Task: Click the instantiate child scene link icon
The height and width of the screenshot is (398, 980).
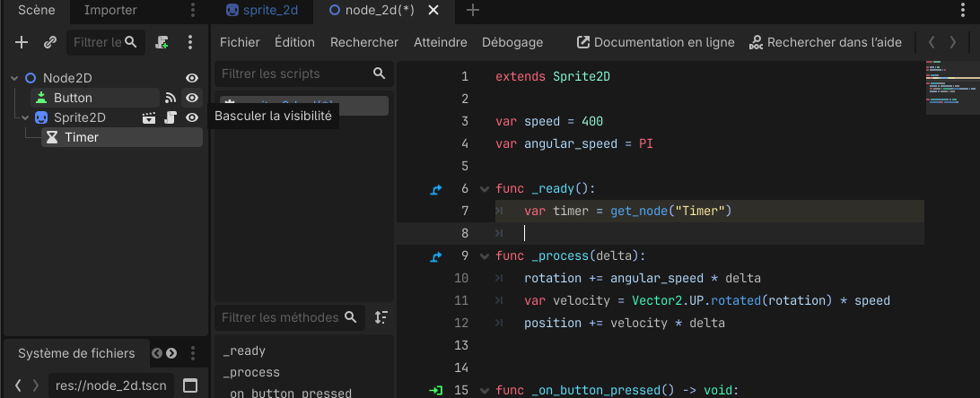Action: tap(50, 42)
